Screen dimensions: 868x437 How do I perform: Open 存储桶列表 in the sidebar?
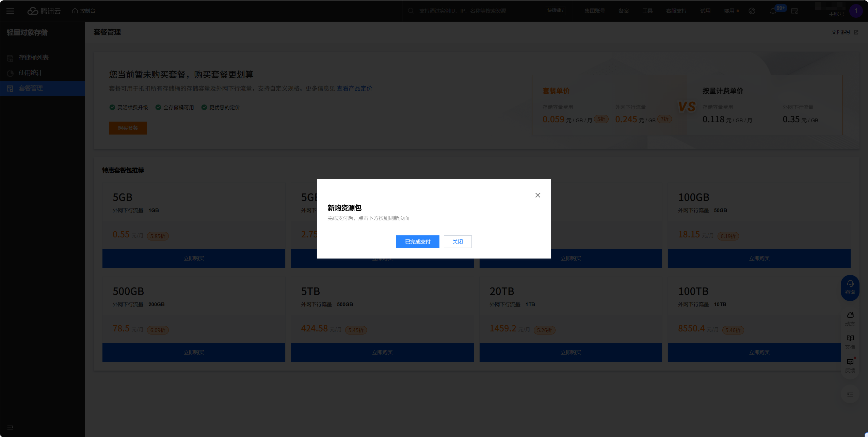click(x=43, y=58)
